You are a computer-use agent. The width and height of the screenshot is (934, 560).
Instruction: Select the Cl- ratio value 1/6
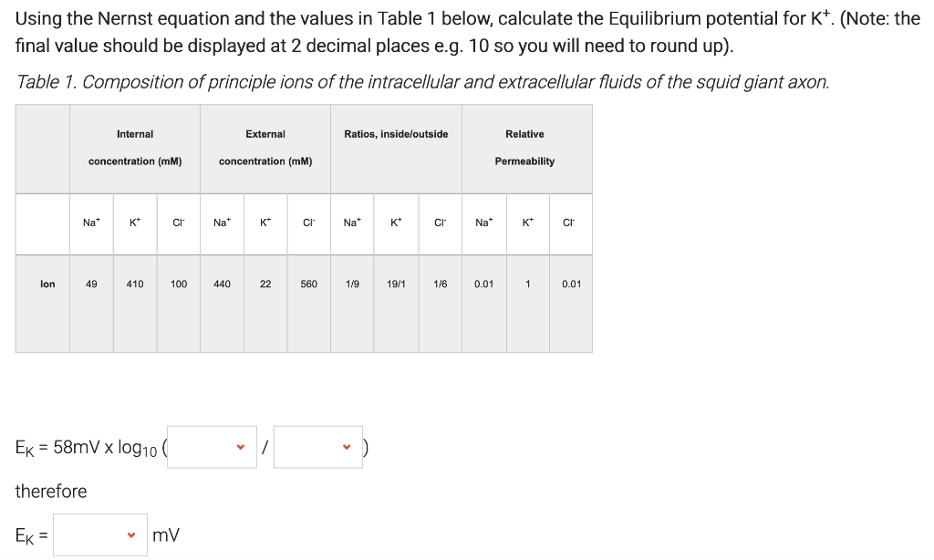[440, 284]
